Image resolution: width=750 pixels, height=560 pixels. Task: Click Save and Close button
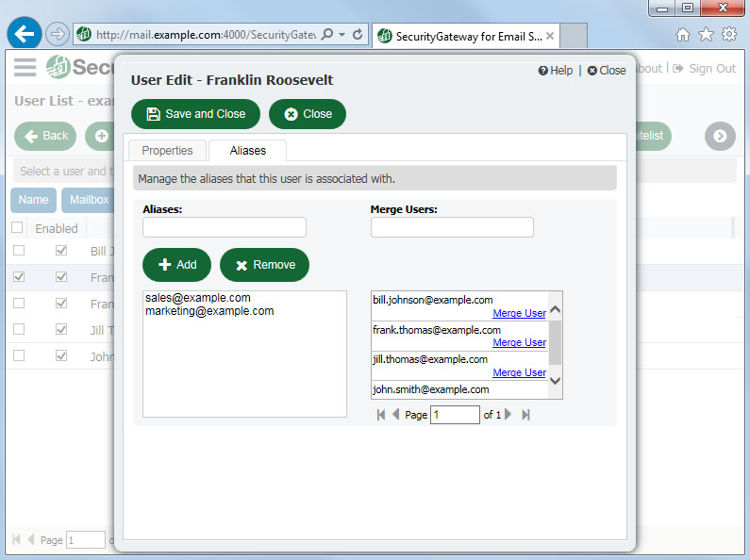click(x=195, y=114)
